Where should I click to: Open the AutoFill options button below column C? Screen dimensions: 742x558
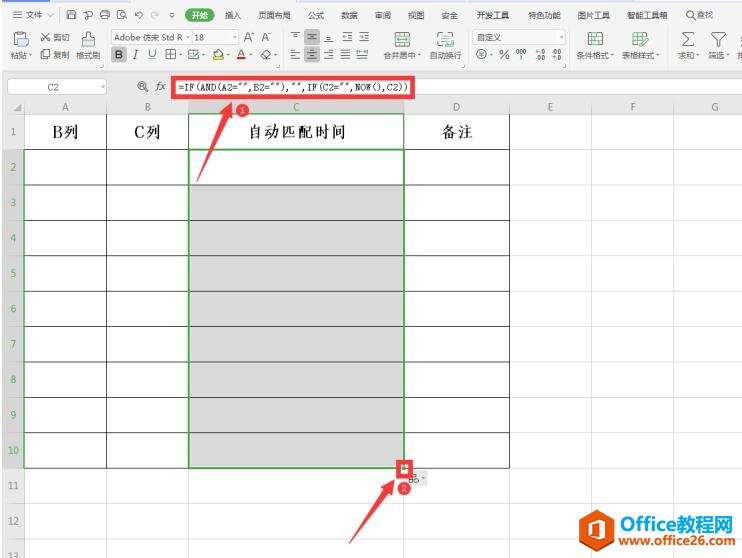pos(417,478)
